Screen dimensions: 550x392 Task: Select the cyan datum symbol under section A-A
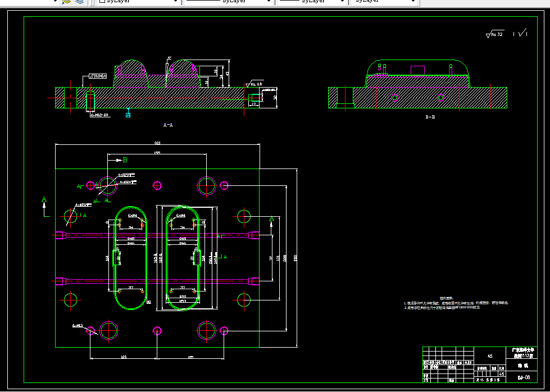(x=128, y=113)
